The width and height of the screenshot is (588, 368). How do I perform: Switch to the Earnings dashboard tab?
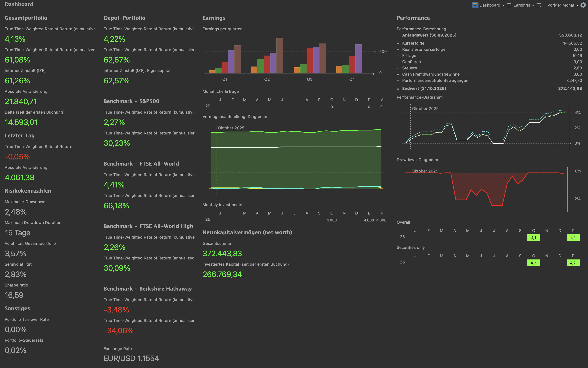pos(522,5)
